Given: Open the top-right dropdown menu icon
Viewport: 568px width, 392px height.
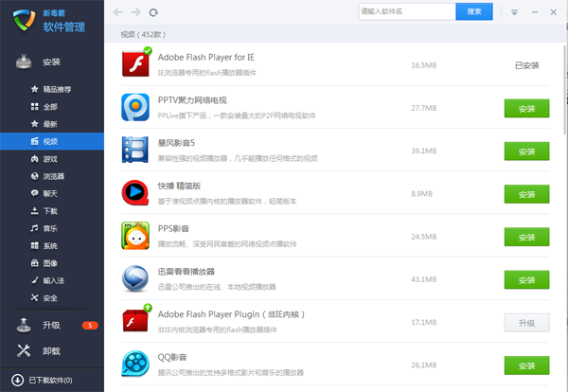Looking at the screenshot, I should [514, 12].
